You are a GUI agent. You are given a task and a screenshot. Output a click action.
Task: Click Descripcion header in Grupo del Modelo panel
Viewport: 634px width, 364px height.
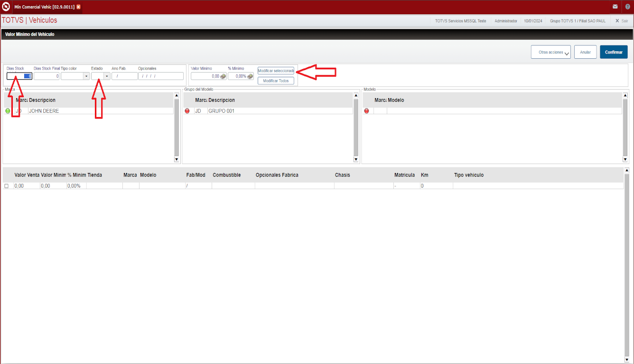point(222,100)
